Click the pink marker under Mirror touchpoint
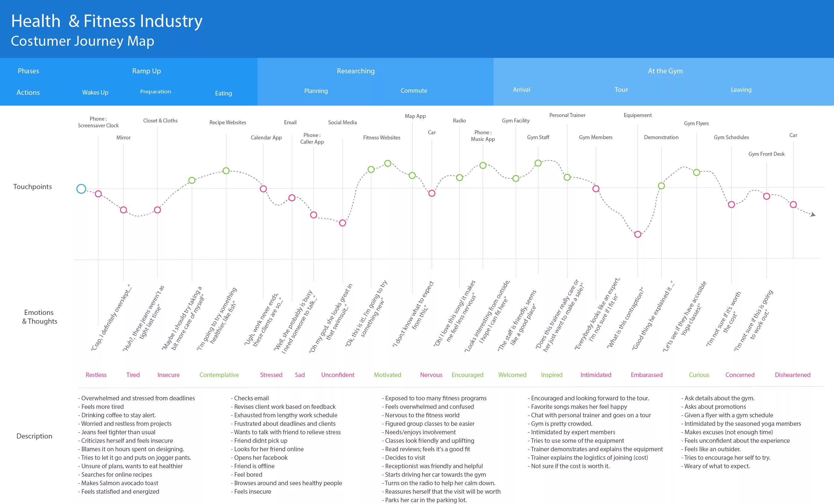 click(x=123, y=210)
